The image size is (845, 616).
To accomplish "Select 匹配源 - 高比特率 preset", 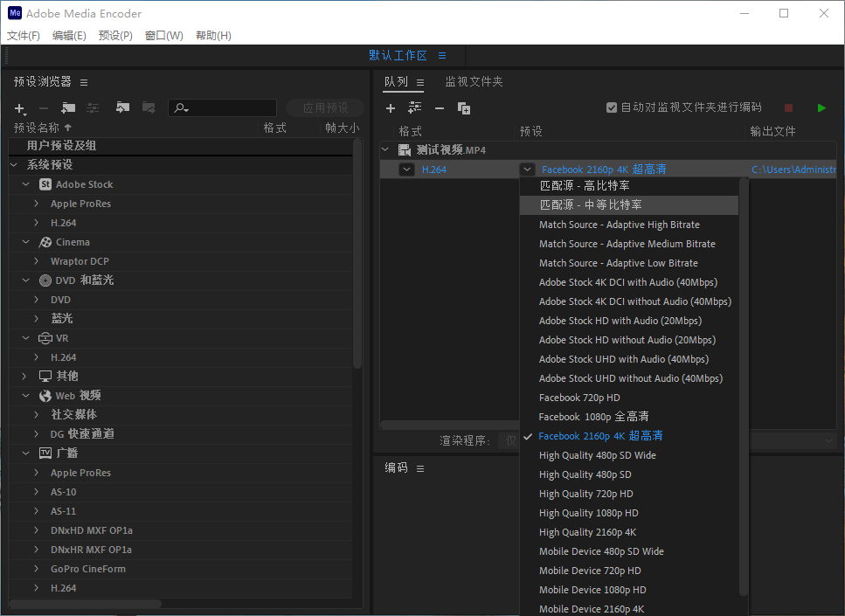I will click(x=629, y=186).
